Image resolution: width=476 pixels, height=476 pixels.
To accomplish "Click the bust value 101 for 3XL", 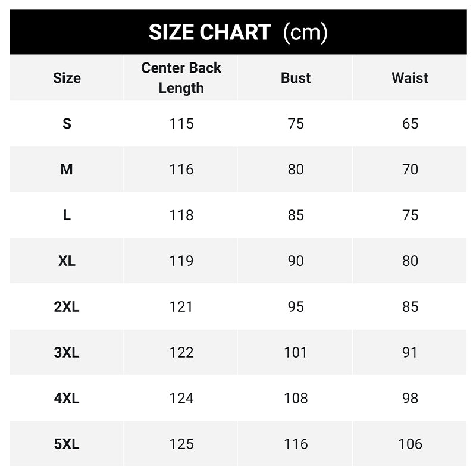I will [296, 353].
